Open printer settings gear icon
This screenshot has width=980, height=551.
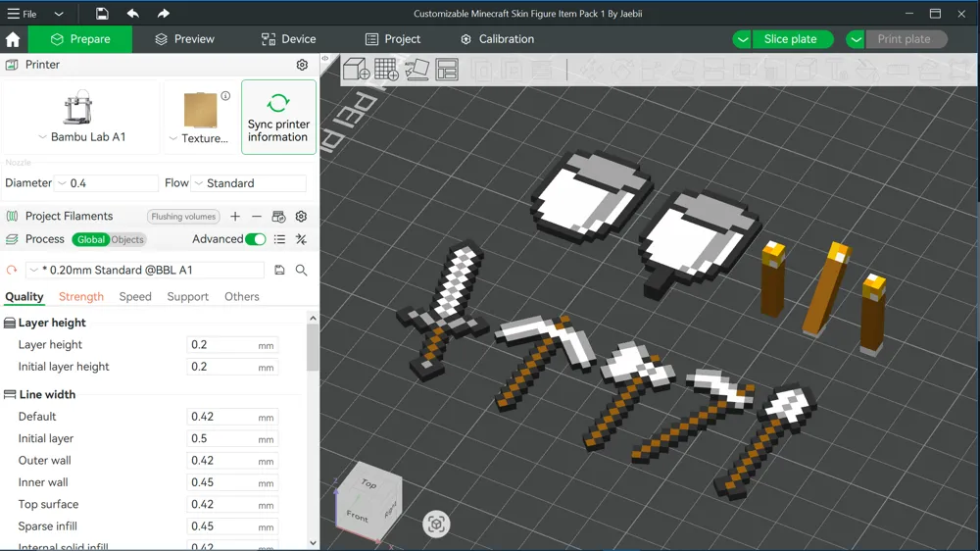(302, 65)
